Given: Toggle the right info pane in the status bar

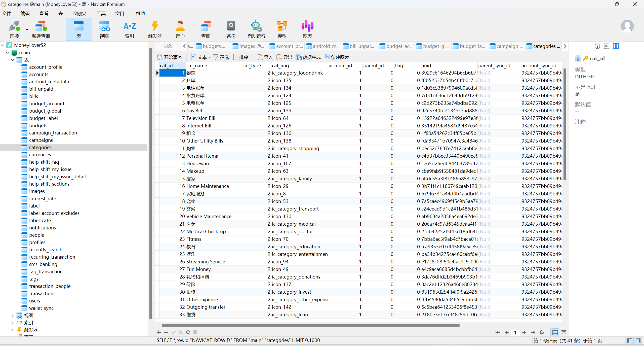Looking at the screenshot, I should [x=638, y=341].
